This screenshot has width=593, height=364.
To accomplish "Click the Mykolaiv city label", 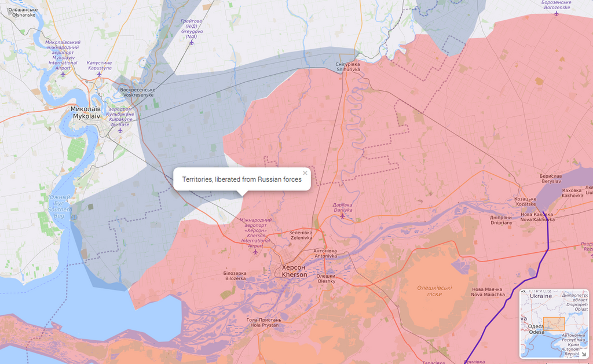I will pos(86,113).
